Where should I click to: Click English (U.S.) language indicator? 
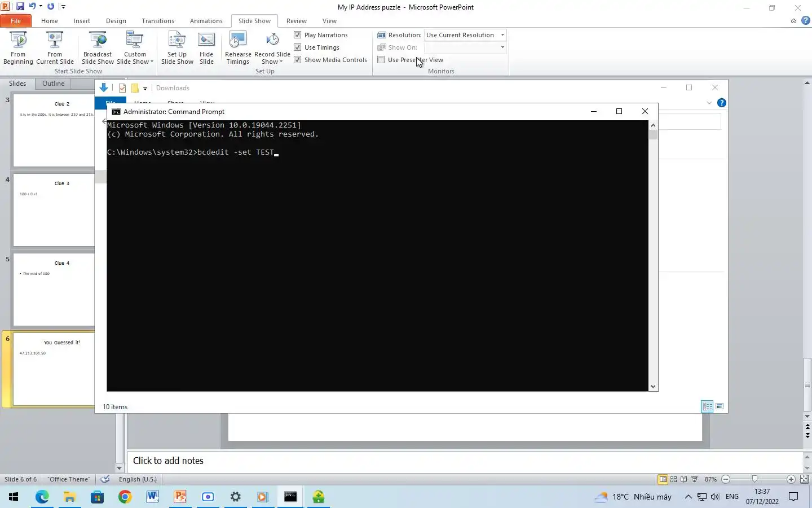coord(138,479)
